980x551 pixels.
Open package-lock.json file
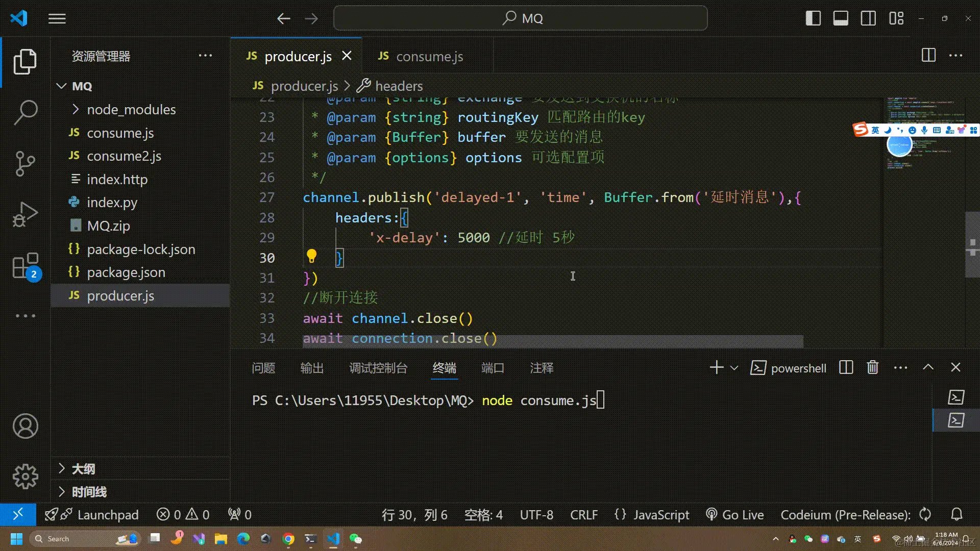click(x=140, y=249)
